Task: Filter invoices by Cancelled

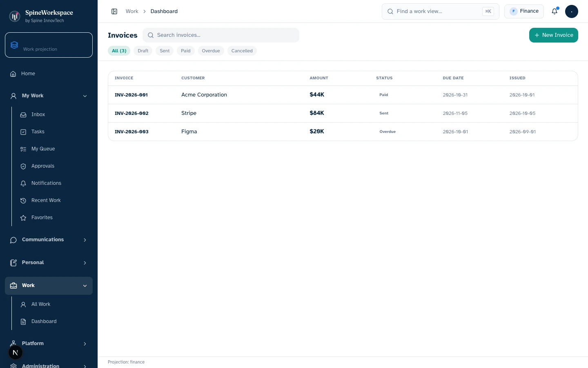Action: pos(242,51)
